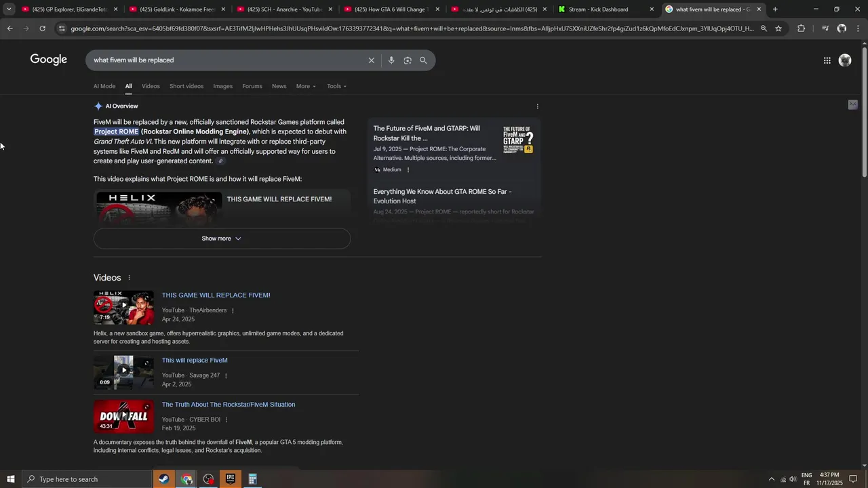The width and height of the screenshot is (868, 488).
Task: Open the Chrome profile avatar in toolbar
Action: pos(842,28)
